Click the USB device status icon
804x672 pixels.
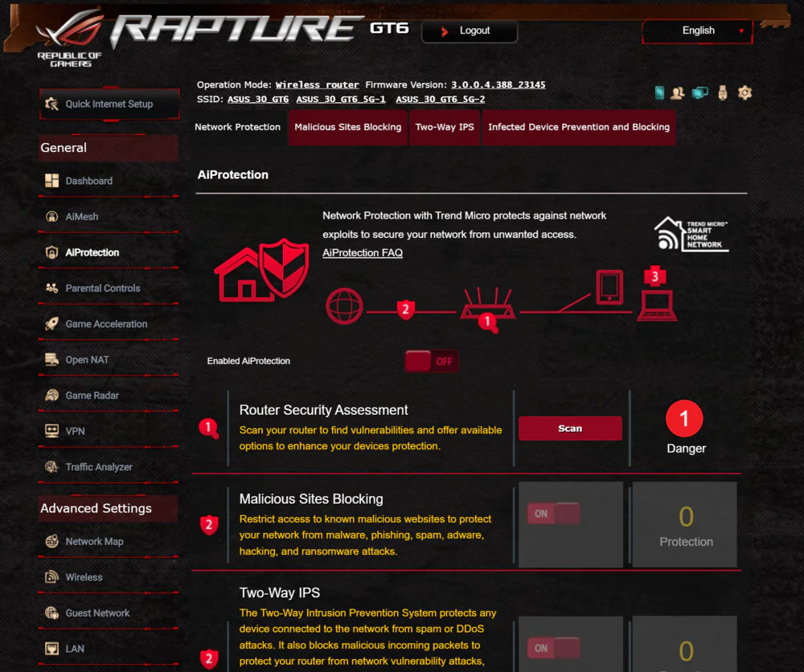coord(723,92)
